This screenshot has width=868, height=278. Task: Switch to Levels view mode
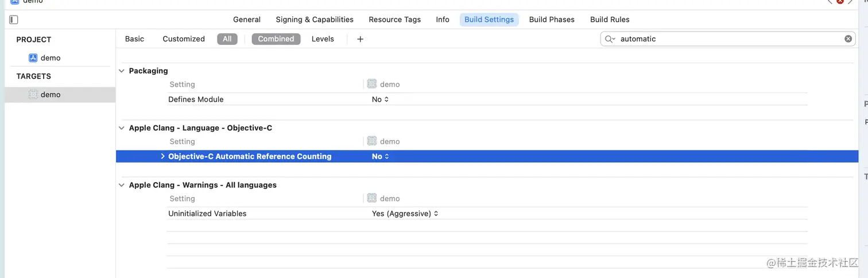click(x=323, y=39)
